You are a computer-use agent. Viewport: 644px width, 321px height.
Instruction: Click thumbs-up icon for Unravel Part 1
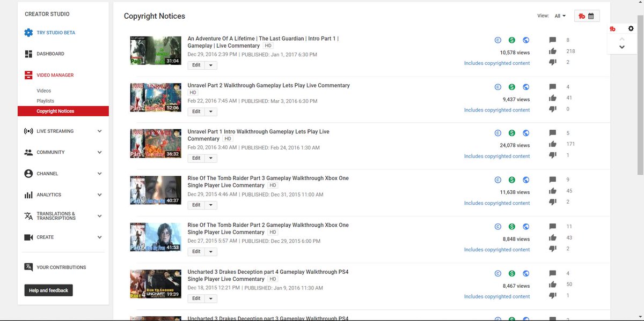[x=553, y=144]
